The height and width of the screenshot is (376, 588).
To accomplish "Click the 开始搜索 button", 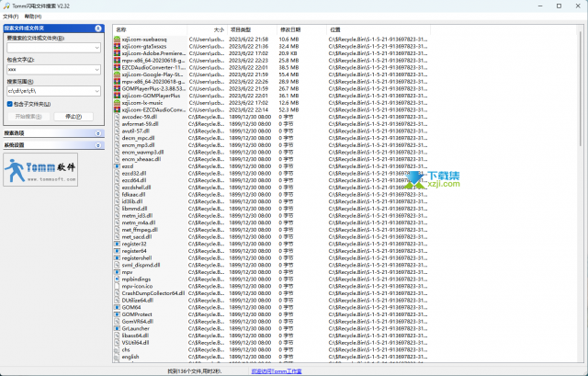I will click(x=28, y=117).
